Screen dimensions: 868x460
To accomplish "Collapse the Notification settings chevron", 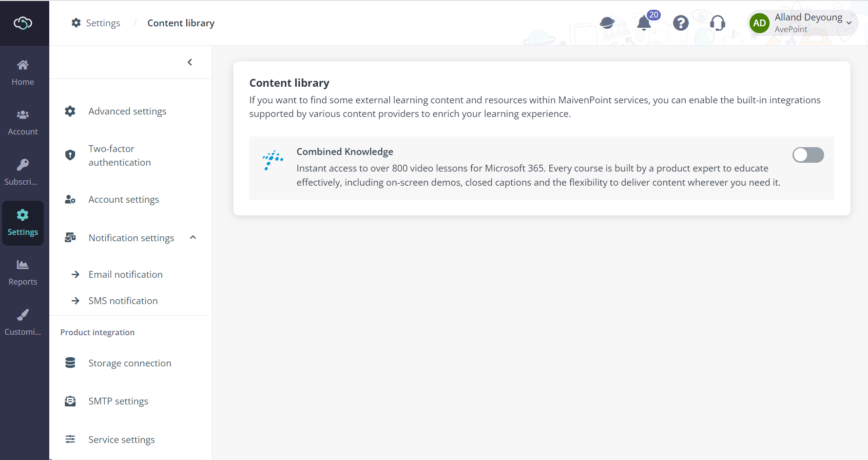I will (x=193, y=237).
